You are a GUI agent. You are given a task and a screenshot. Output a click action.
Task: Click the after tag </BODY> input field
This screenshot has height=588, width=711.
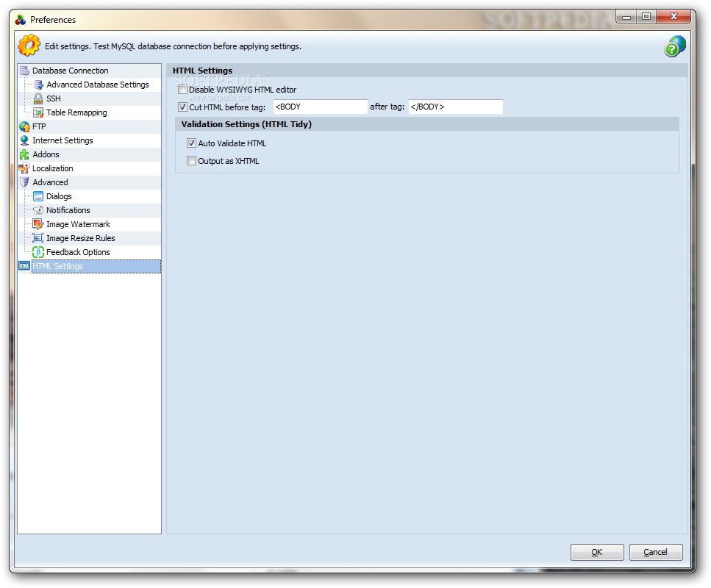click(456, 107)
